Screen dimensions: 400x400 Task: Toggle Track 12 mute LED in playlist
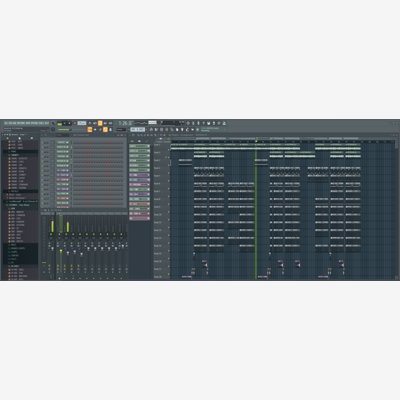pos(169,235)
